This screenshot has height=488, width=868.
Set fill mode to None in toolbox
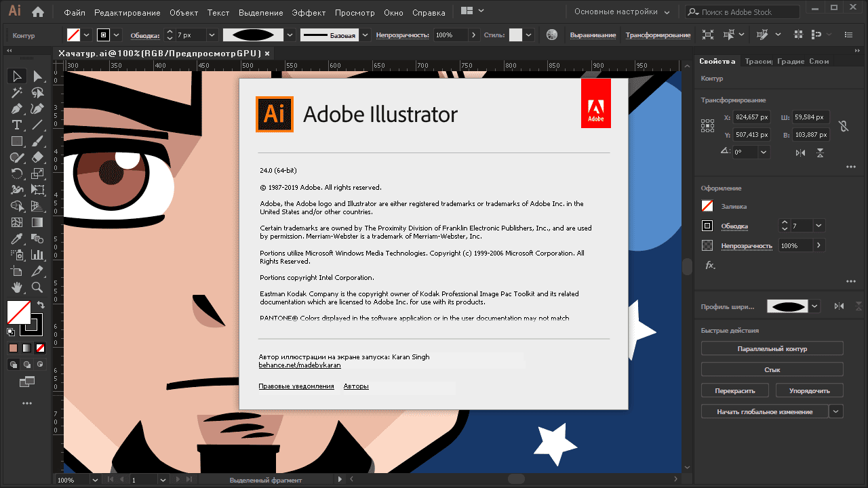pyautogui.click(x=41, y=348)
